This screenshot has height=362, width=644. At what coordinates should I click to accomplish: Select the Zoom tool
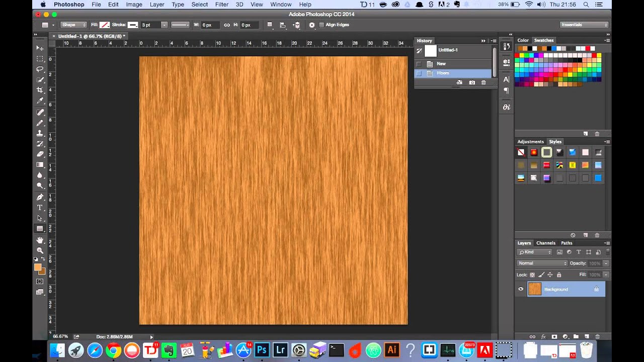point(40,250)
